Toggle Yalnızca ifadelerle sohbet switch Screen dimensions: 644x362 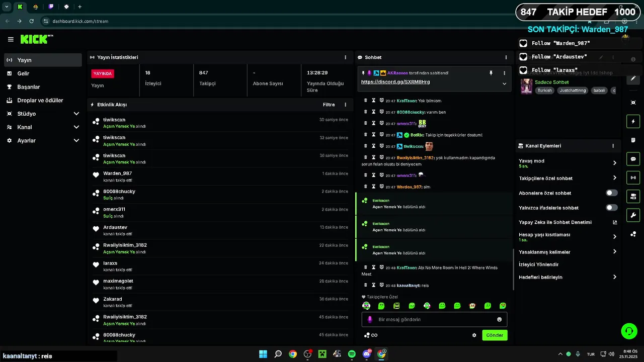(611, 208)
